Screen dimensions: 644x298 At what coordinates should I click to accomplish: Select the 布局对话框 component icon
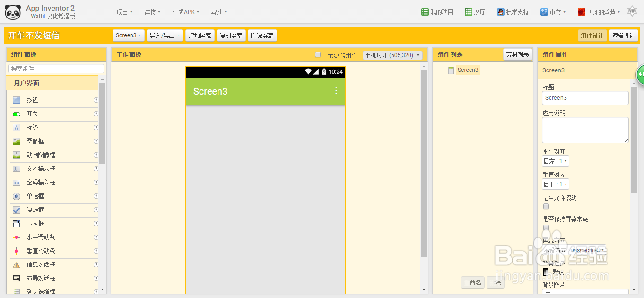coord(17,279)
